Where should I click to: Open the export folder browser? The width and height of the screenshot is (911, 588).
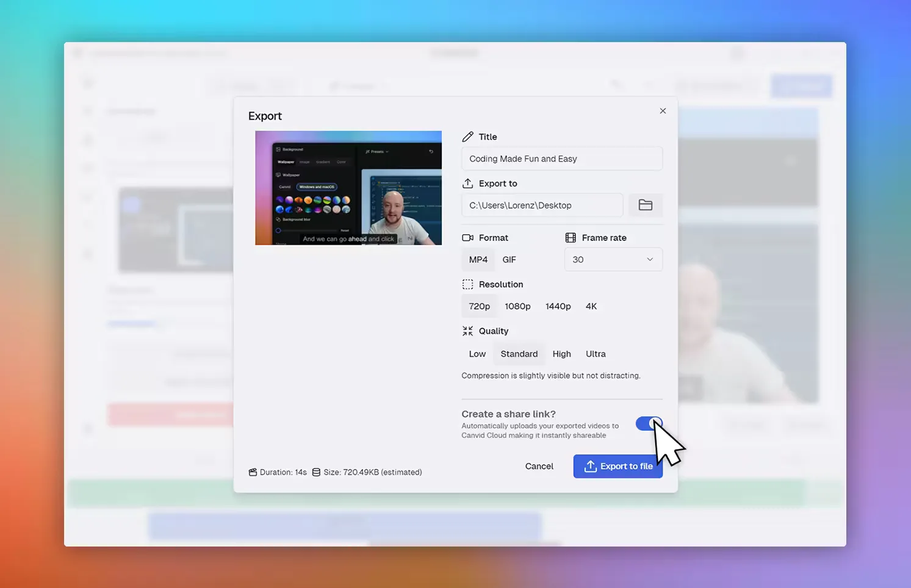(x=645, y=205)
